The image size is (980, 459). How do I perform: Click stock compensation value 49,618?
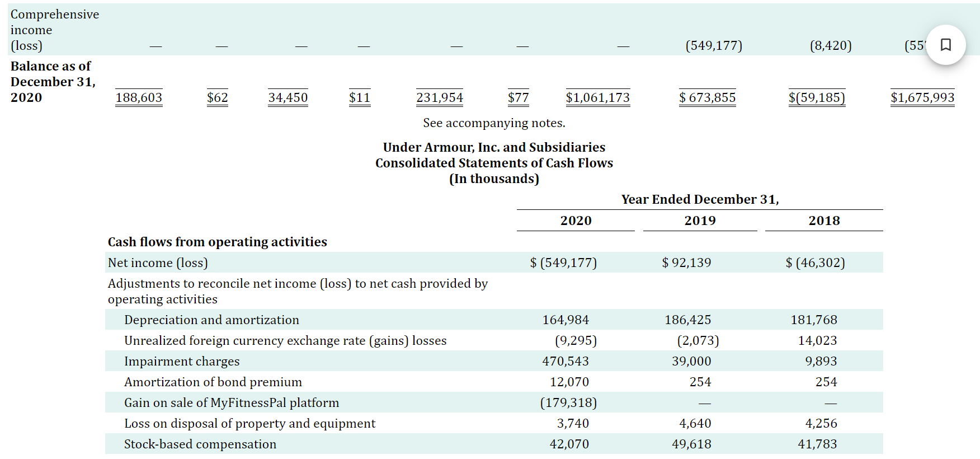pyautogui.click(x=691, y=444)
